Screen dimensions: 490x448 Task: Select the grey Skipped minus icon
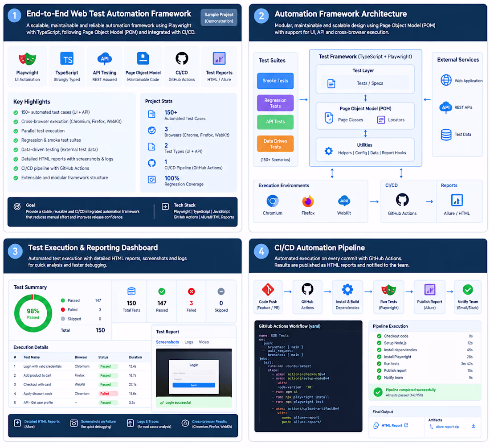point(221,292)
